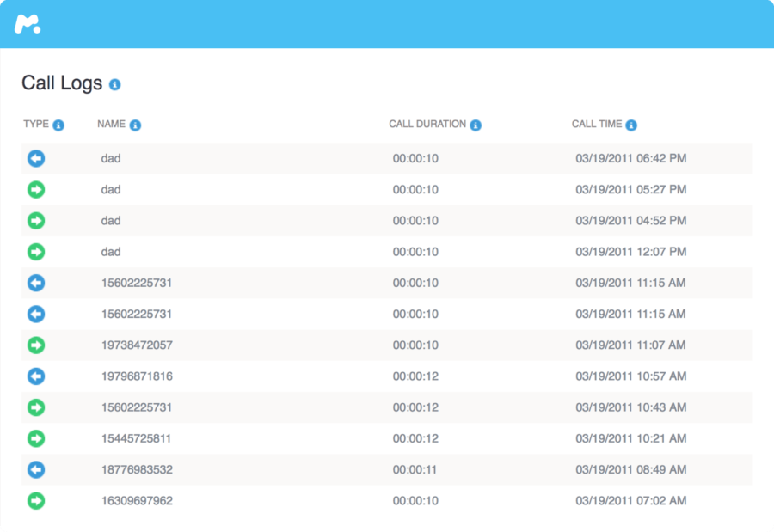Screen dimensions: 774x532
Task: Click call time 03/19/2011 05:27 PM
Action: (x=631, y=189)
